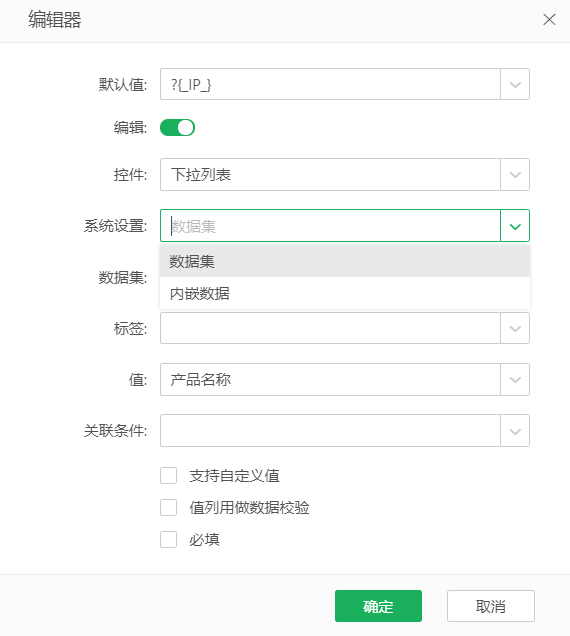The height and width of the screenshot is (636, 570).
Task: Toggle the 编辑 switch off
Action: [177, 127]
